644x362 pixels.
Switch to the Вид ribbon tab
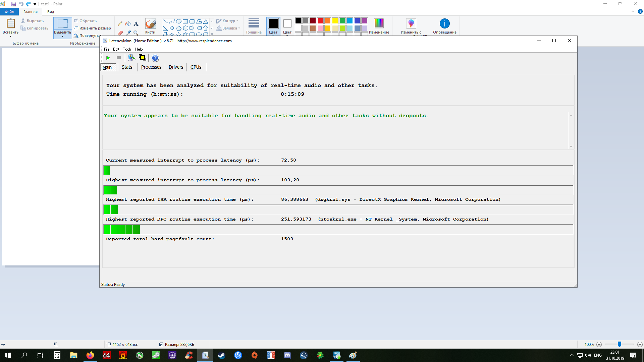click(51, 12)
